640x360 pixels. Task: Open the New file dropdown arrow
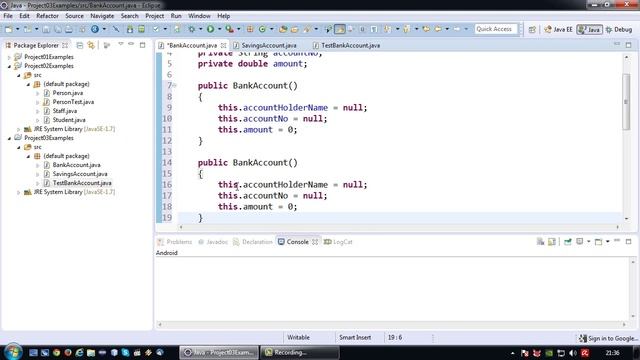[x=18, y=29]
